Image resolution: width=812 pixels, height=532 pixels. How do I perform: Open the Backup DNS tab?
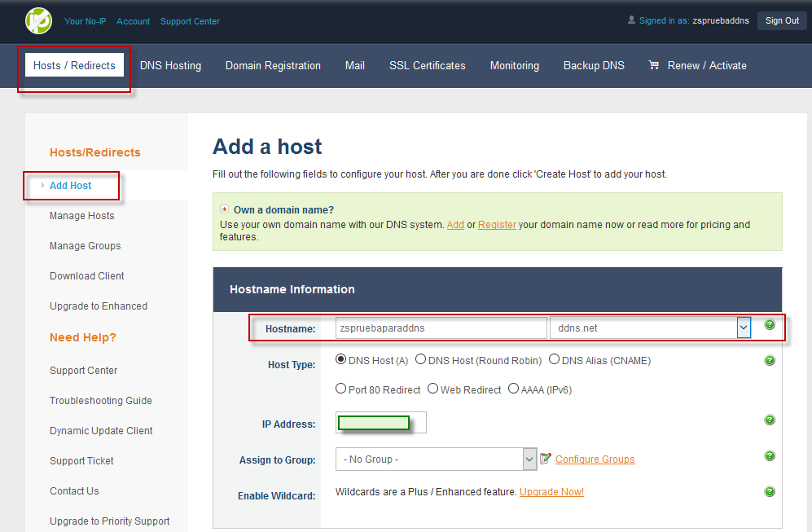[594, 66]
